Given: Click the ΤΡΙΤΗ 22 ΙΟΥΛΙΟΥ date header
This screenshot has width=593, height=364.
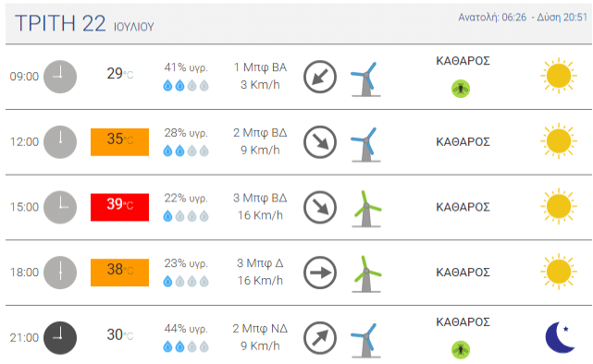Looking at the screenshot, I should [x=84, y=23].
